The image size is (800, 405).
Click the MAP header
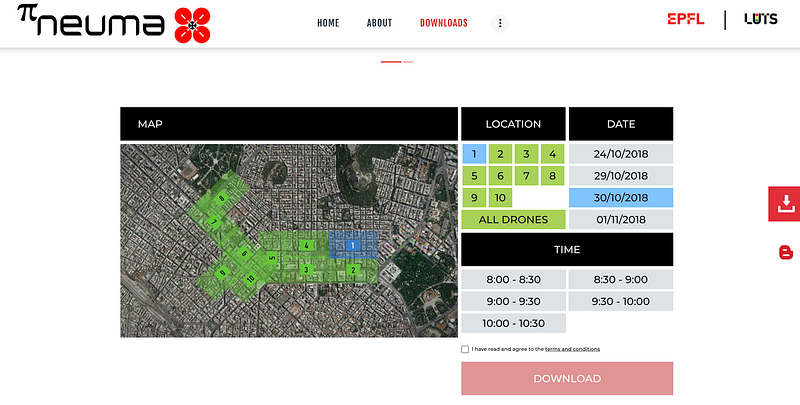289,124
